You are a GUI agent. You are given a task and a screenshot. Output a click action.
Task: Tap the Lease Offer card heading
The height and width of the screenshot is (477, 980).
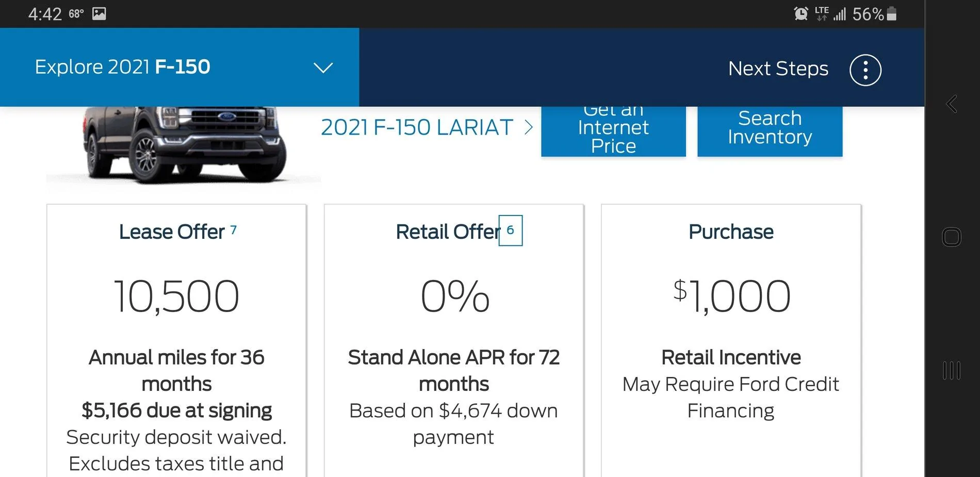click(172, 232)
